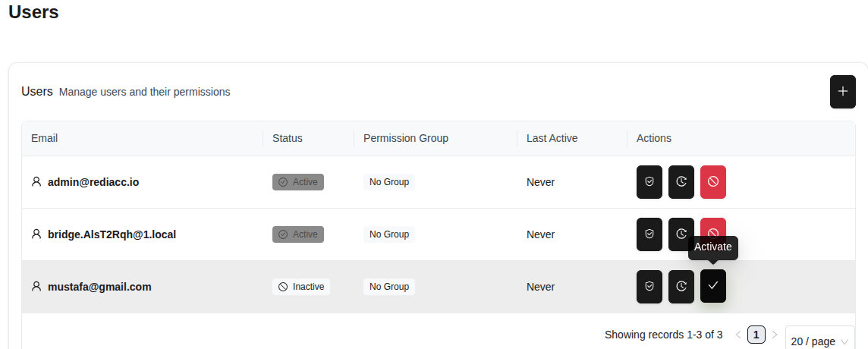Screen dimensions: 868x349
Task: Deactivate the bridge.AlsT2Rqh@1.local user
Action: click(713, 226)
